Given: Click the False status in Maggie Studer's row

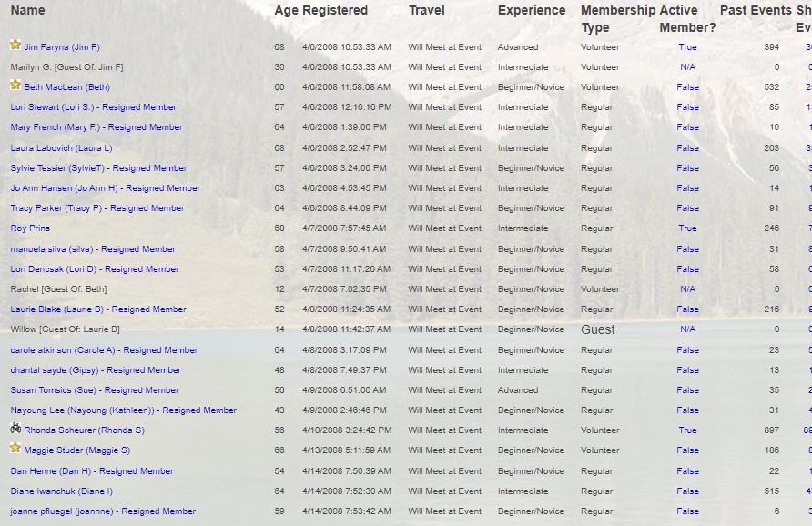Looking at the screenshot, I should point(687,450).
